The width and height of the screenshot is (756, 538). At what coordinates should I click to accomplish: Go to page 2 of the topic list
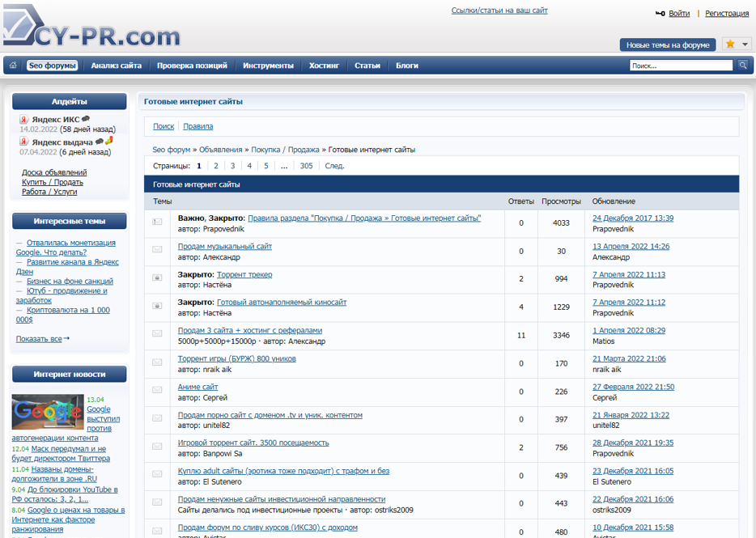(x=216, y=166)
